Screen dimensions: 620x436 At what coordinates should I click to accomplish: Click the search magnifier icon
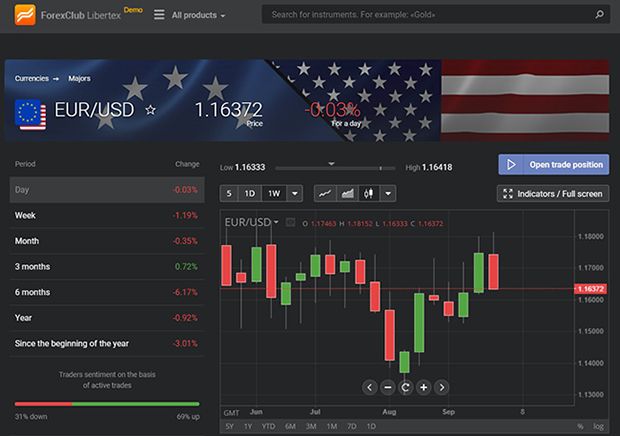(x=598, y=15)
